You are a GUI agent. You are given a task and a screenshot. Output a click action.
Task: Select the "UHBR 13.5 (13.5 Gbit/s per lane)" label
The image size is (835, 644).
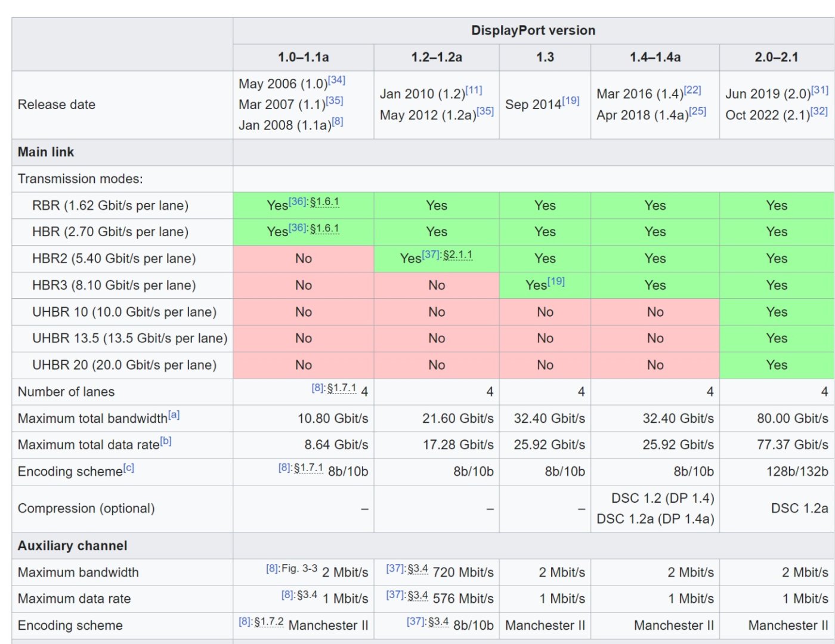click(130, 339)
